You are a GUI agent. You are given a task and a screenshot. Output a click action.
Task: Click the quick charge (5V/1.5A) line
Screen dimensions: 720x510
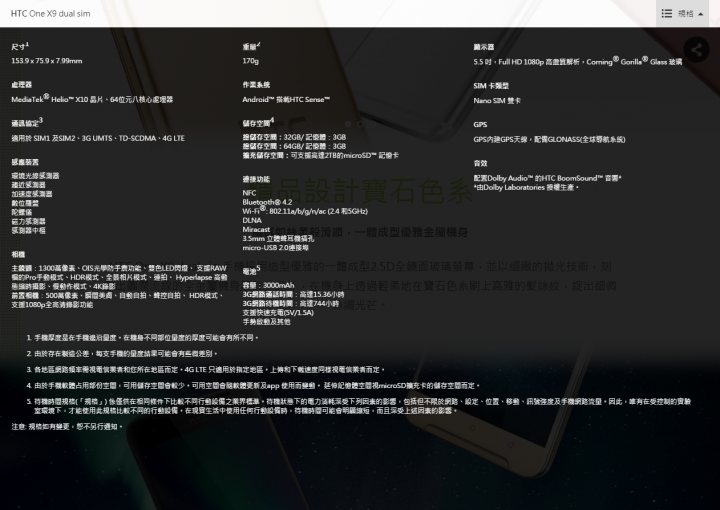278,313
